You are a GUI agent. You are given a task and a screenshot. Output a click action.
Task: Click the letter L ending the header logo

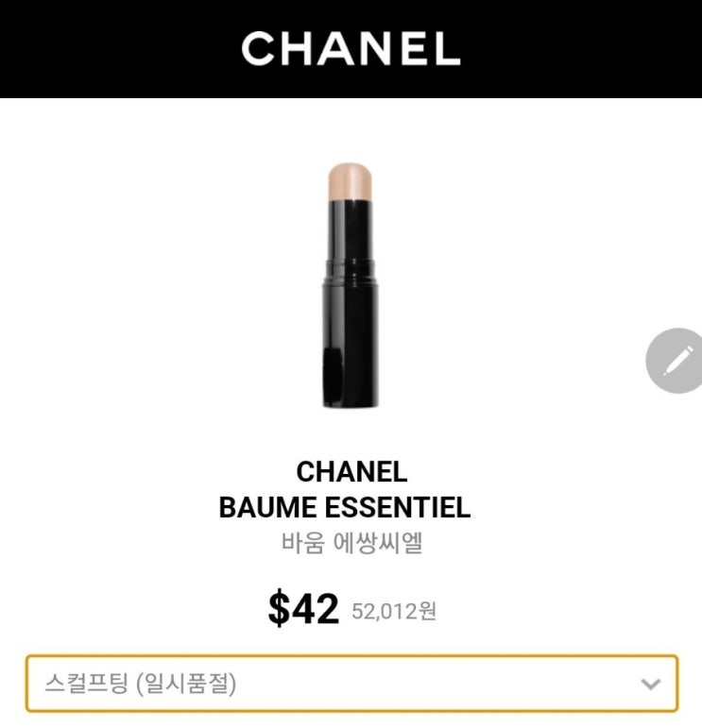(447, 48)
